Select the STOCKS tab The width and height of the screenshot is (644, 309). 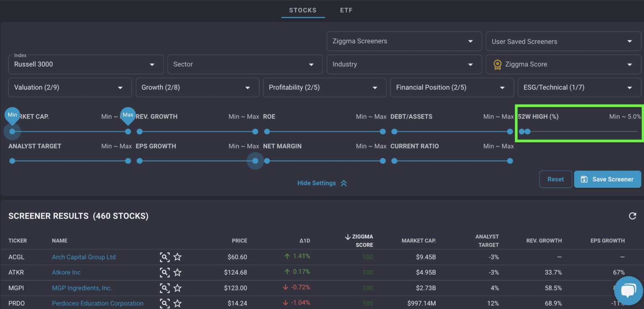[303, 10]
